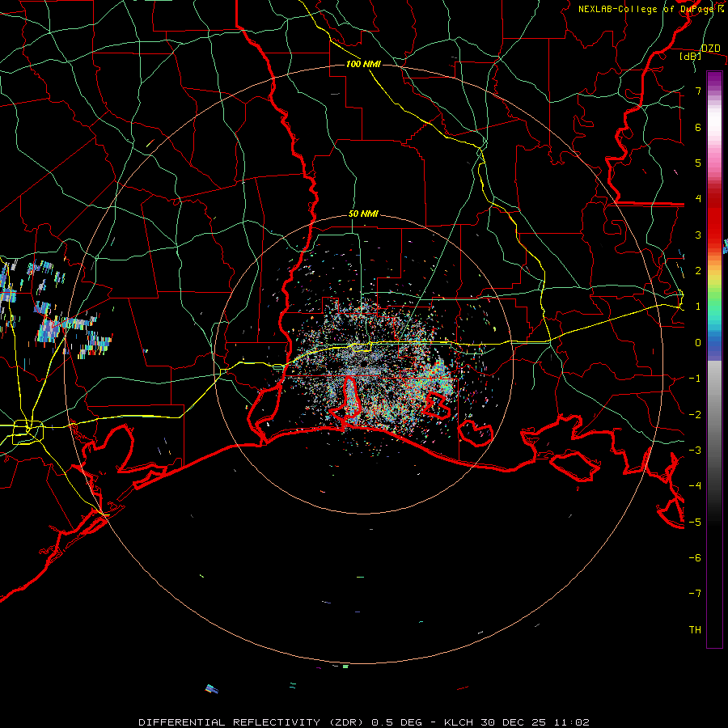Click the '-7' value on color scale
The image size is (728, 728).
(x=695, y=594)
